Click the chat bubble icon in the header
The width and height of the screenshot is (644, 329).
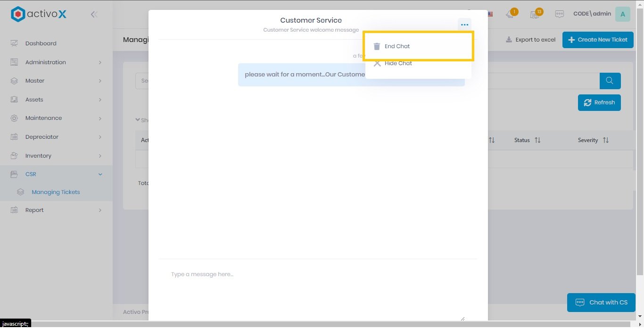[x=560, y=14]
